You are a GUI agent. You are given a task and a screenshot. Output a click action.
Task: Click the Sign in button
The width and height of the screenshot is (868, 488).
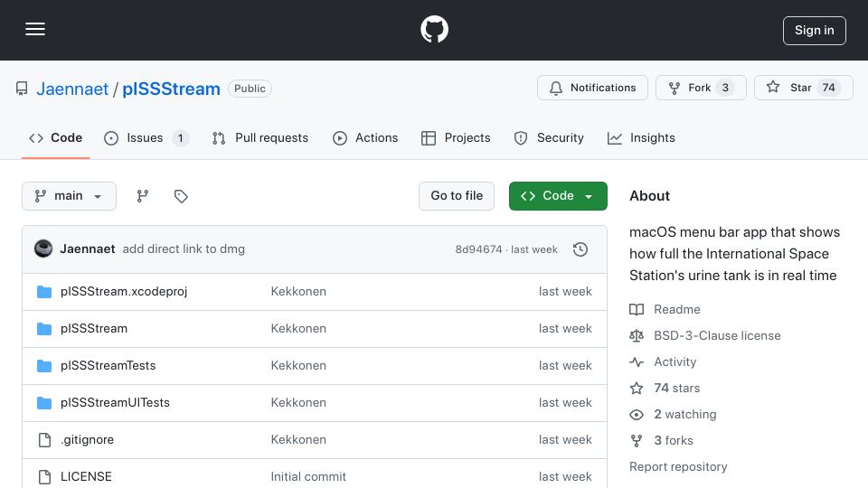tap(815, 31)
